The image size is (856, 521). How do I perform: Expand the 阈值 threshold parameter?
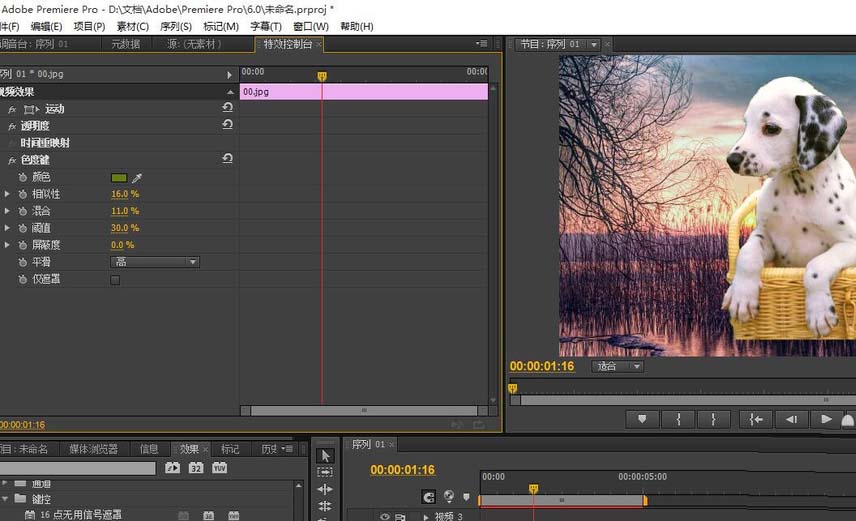[x=7, y=227]
